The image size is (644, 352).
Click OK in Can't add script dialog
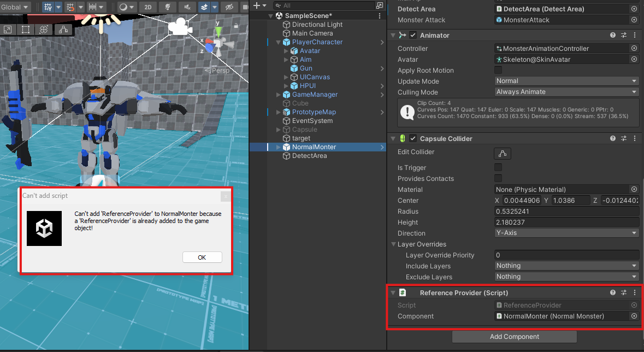[202, 257]
